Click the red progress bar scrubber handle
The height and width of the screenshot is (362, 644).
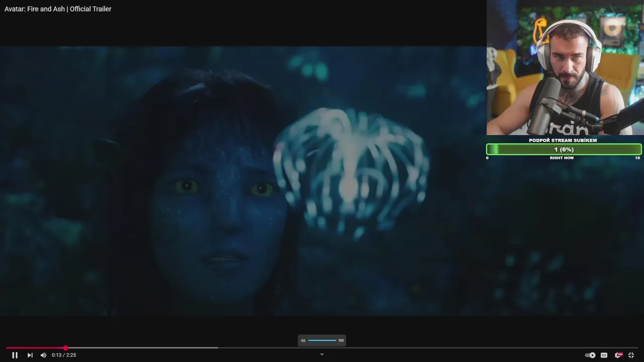point(65,348)
